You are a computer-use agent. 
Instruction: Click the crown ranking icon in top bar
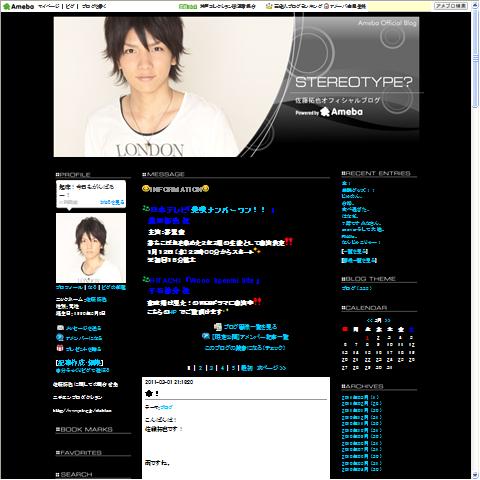tap(269, 6)
